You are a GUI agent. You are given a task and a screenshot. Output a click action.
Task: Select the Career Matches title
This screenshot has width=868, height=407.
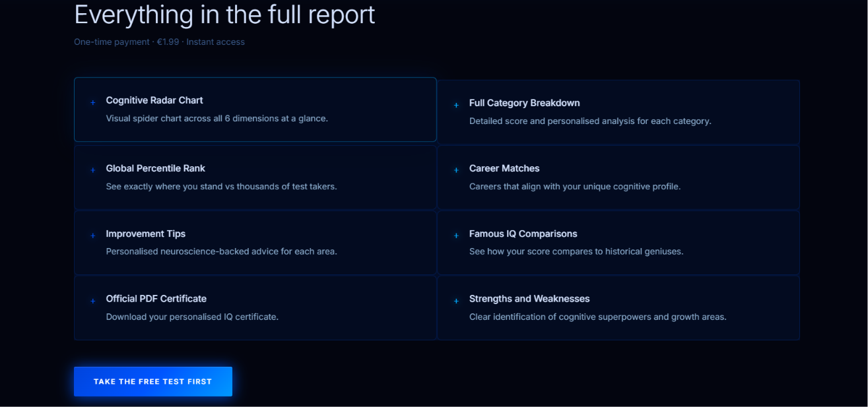tap(504, 168)
